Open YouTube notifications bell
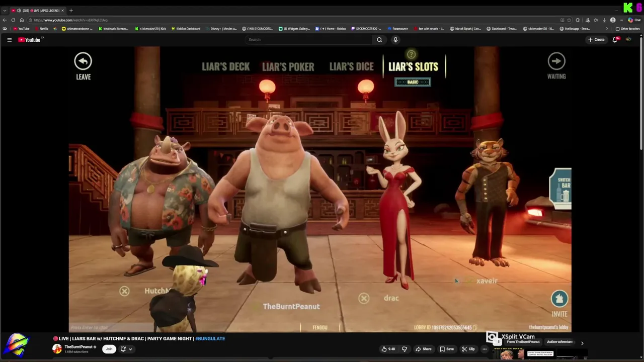 615,40
